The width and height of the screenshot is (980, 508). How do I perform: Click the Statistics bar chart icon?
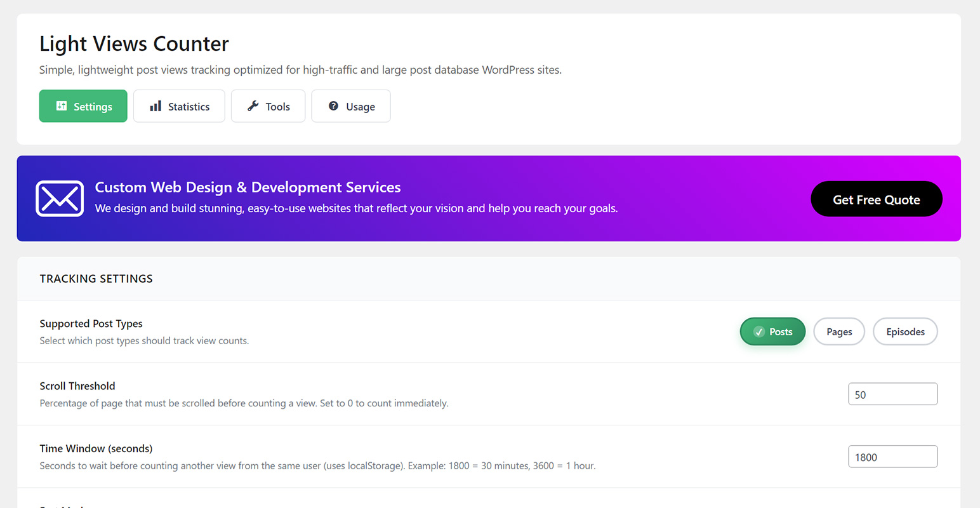coord(156,106)
